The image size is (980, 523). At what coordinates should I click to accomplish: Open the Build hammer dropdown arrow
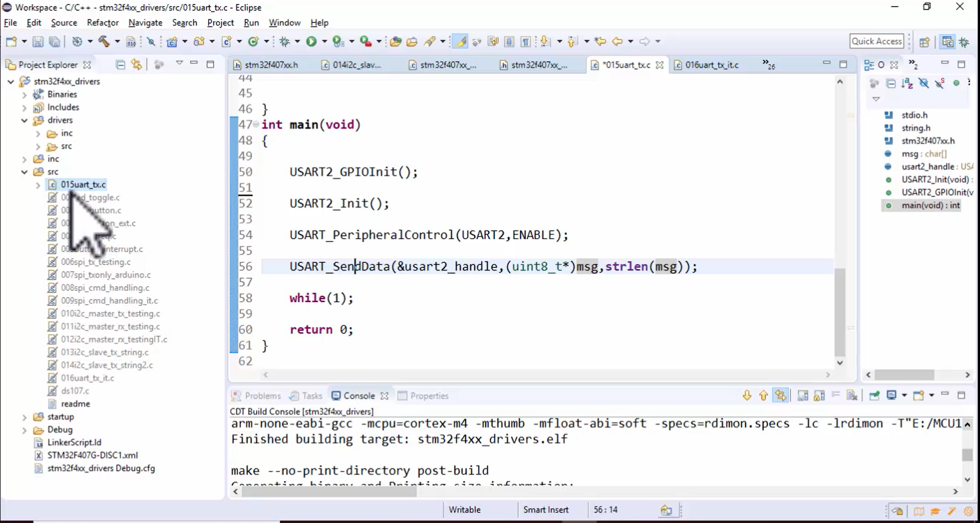click(117, 41)
